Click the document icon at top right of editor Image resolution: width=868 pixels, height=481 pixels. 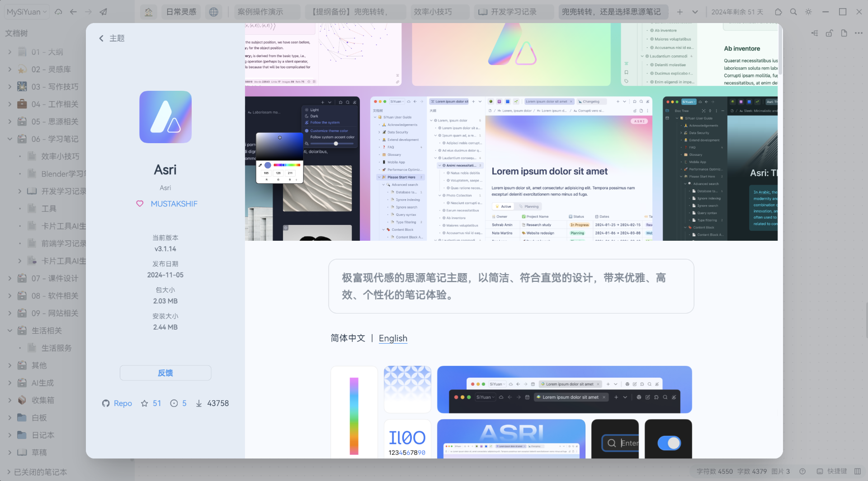coord(844,33)
